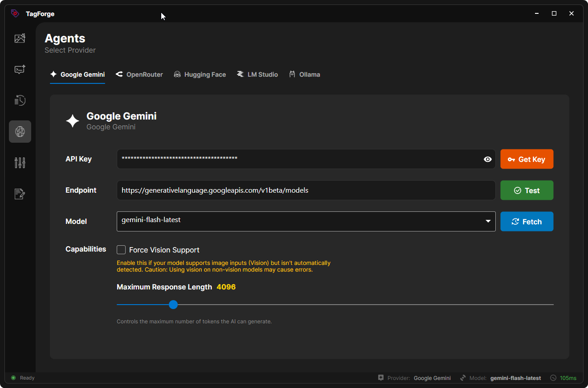
Task: Open the settings sliders sidebar icon
Action: [20, 163]
